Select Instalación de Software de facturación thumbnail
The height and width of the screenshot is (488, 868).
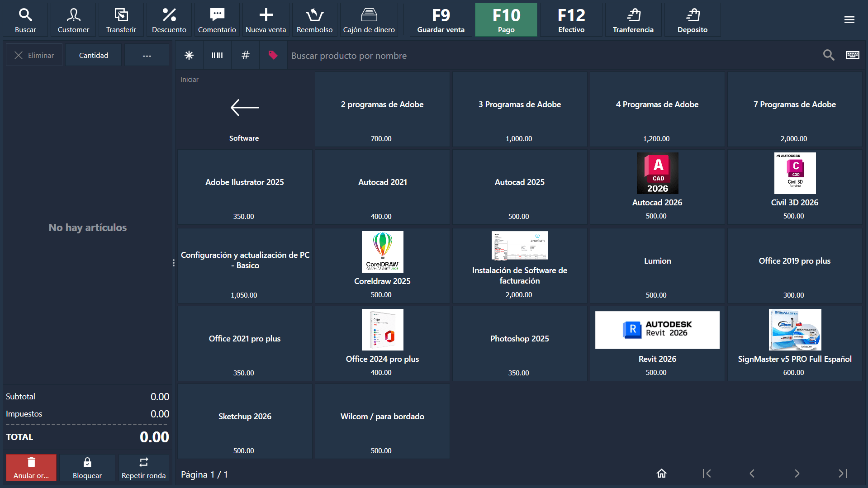520,246
